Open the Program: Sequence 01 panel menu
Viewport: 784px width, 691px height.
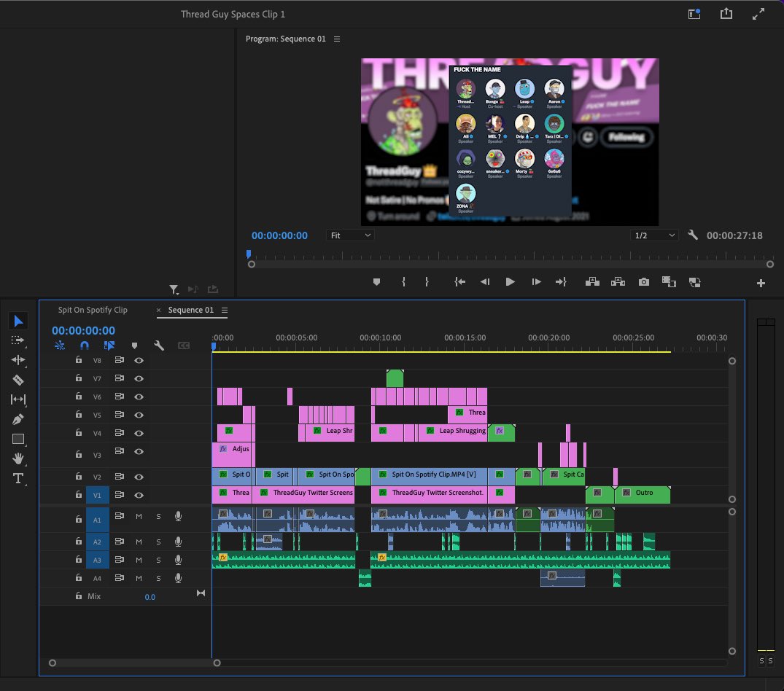337,39
